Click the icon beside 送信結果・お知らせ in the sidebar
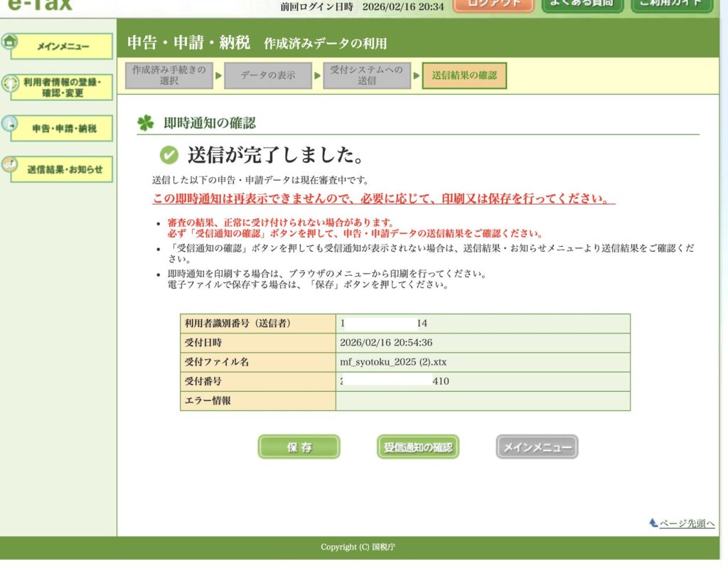728x571 pixels. (10, 164)
